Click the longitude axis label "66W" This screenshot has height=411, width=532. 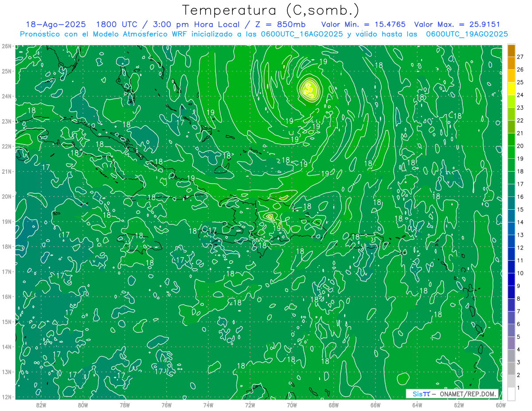pos(376,405)
